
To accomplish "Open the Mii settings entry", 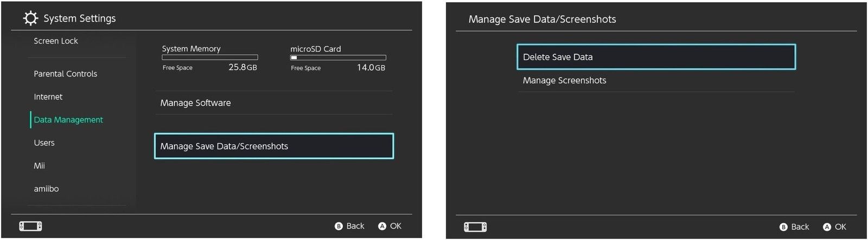I will pos(40,166).
